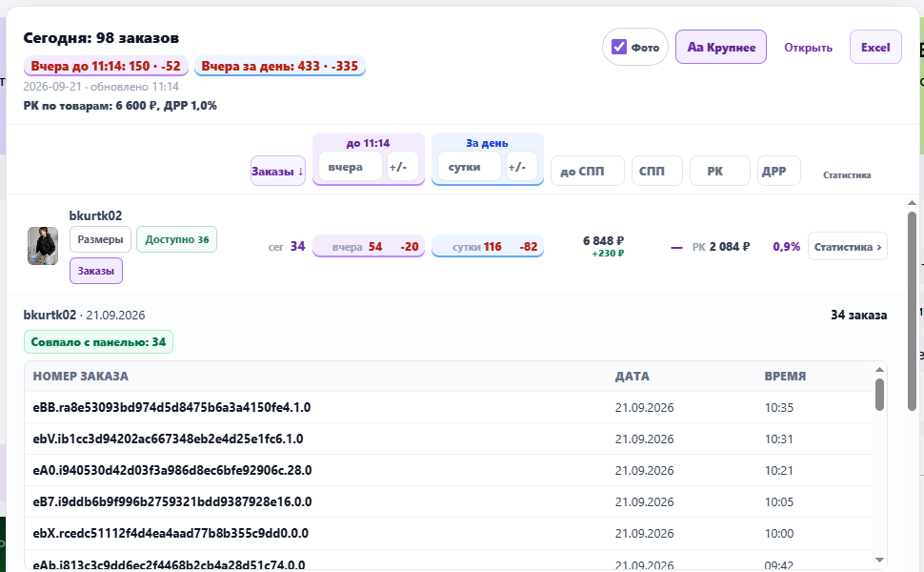924x572 pixels.
Task: Open bkurtk02 product photo thumbnail
Action: (43, 246)
